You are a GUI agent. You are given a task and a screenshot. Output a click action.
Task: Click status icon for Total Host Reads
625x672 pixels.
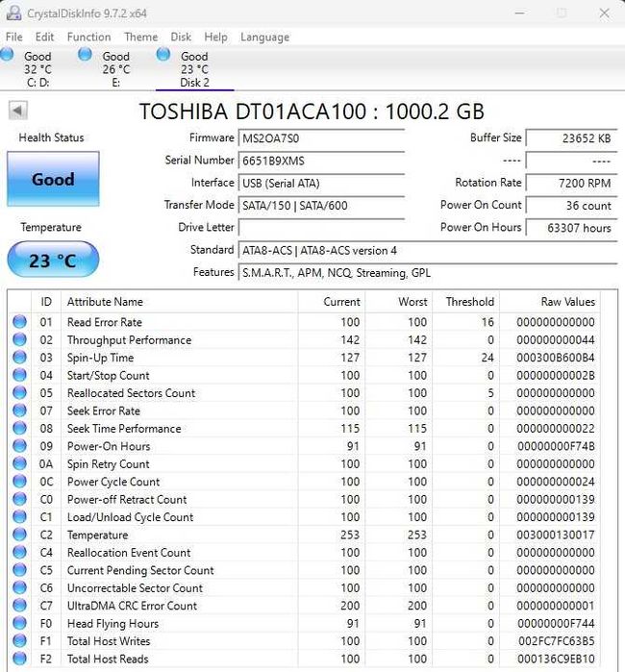coord(19,659)
